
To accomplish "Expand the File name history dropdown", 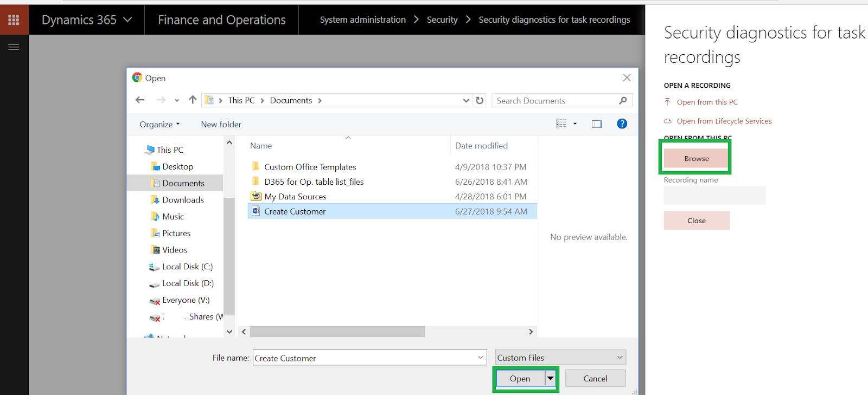I will tap(481, 357).
